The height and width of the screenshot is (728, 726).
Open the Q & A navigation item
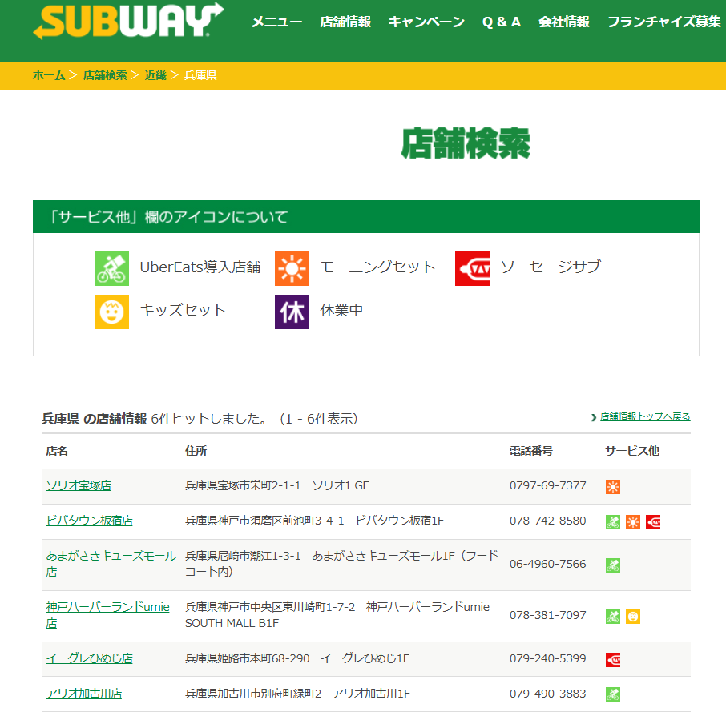[x=501, y=22]
